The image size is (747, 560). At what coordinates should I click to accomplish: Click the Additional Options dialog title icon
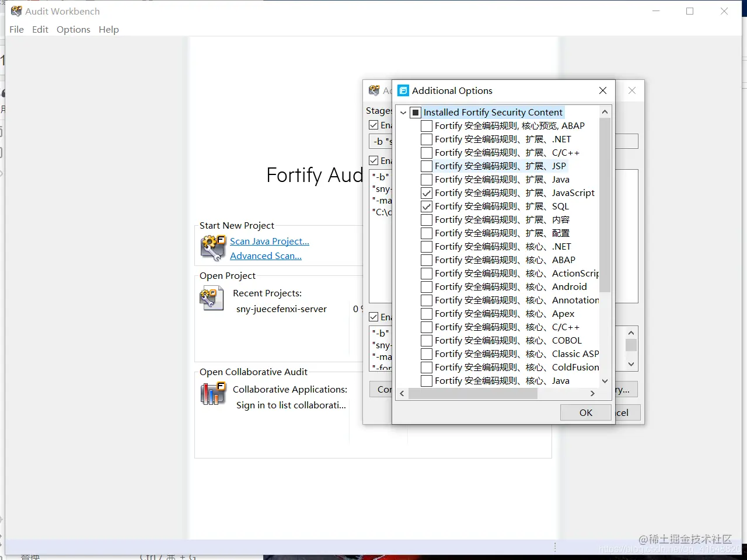pyautogui.click(x=403, y=90)
